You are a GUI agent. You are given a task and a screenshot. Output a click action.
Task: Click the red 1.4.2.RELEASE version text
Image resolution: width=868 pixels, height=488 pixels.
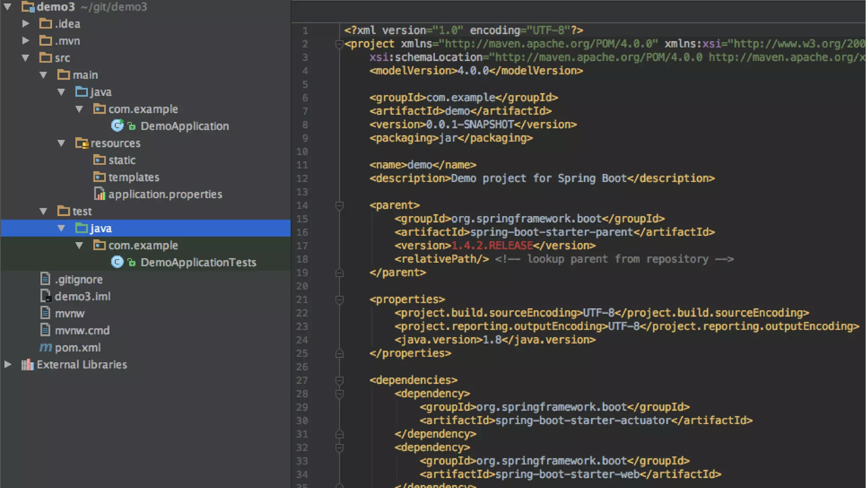pyautogui.click(x=492, y=246)
